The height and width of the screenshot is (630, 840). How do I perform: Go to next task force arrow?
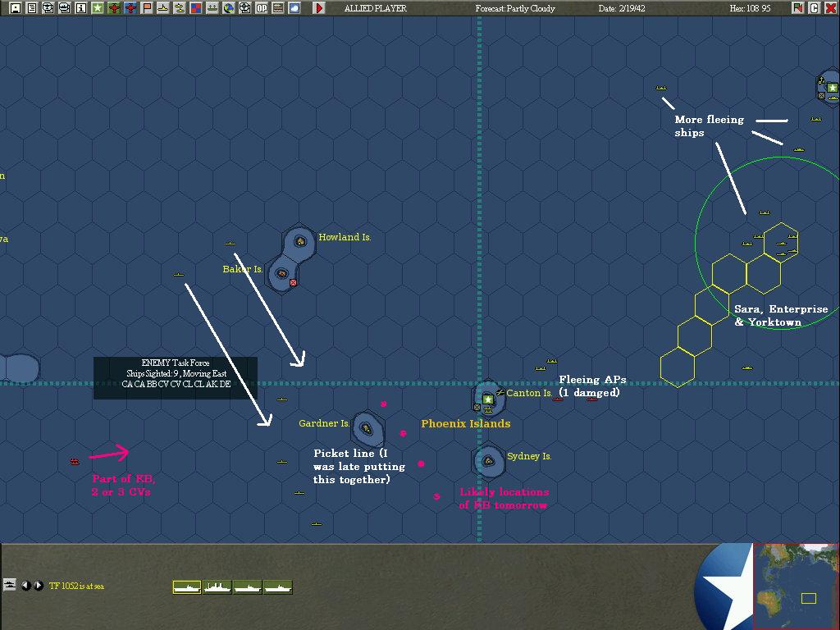pyautogui.click(x=39, y=586)
